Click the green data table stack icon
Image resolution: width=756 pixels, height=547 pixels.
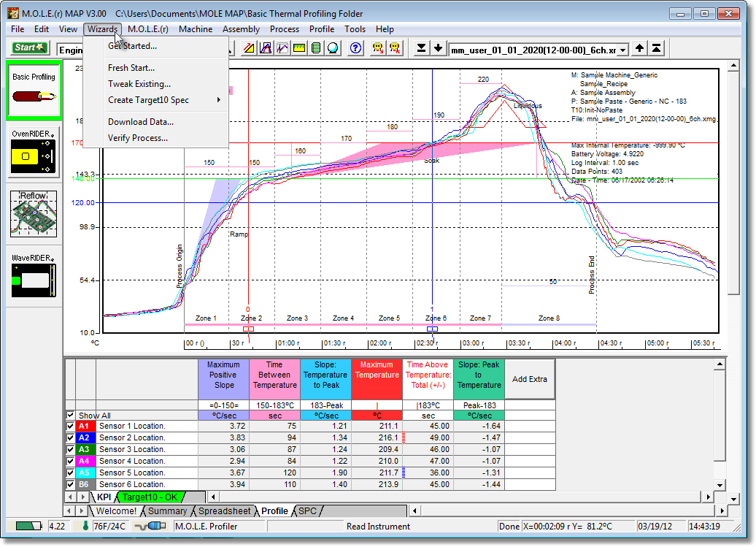316,48
